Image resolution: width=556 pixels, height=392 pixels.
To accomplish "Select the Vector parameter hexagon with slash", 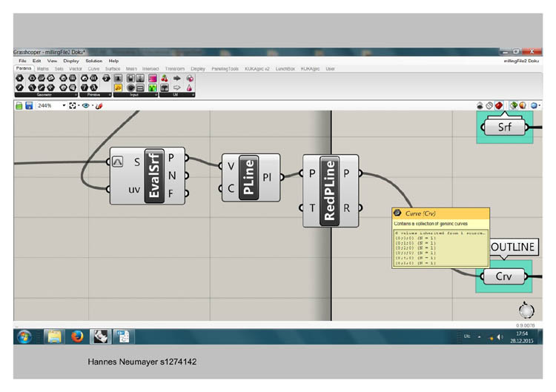I will tap(20, 87).
